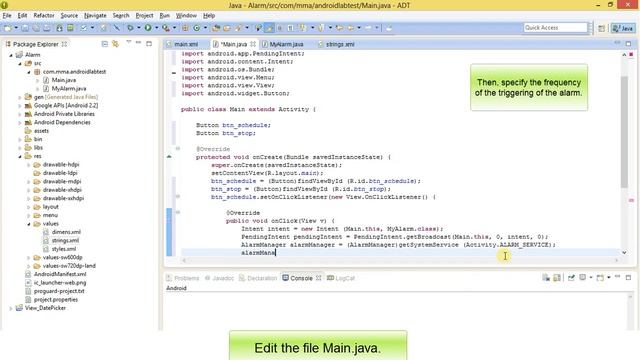The width and height of the screenshot is (640, 360).
Task: Click the Run External Tools icon
Action: 165,28
